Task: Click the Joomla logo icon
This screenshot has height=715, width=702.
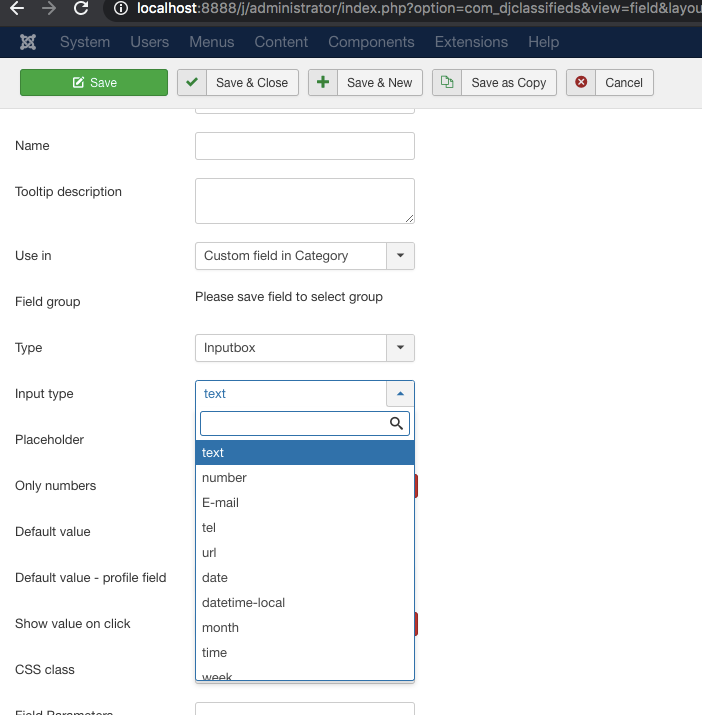Action: (28, 42)
